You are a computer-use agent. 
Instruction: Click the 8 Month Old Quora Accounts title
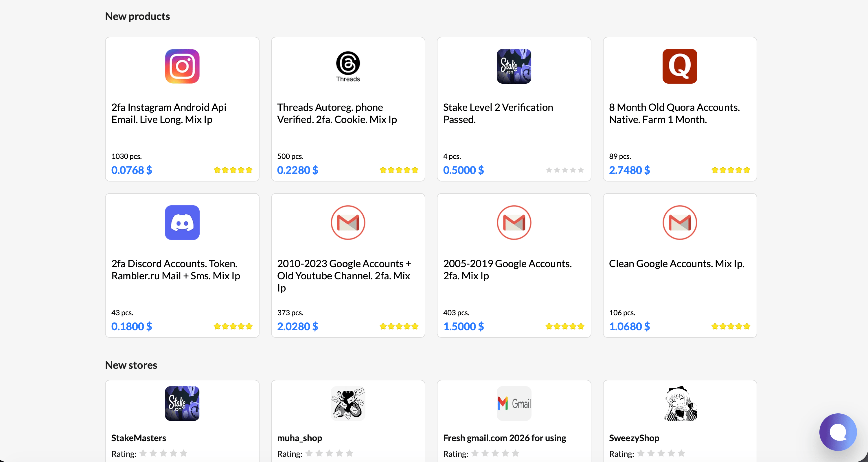pos(674,113)
